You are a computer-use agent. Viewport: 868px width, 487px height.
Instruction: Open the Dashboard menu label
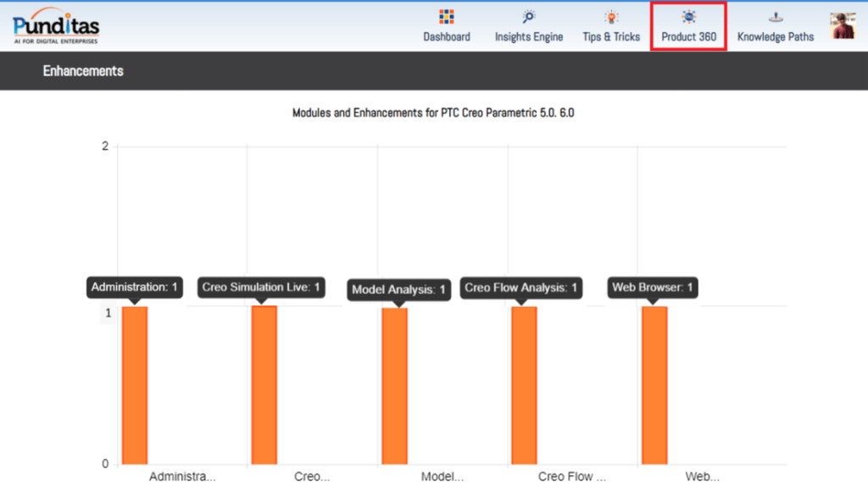point(447,37)
